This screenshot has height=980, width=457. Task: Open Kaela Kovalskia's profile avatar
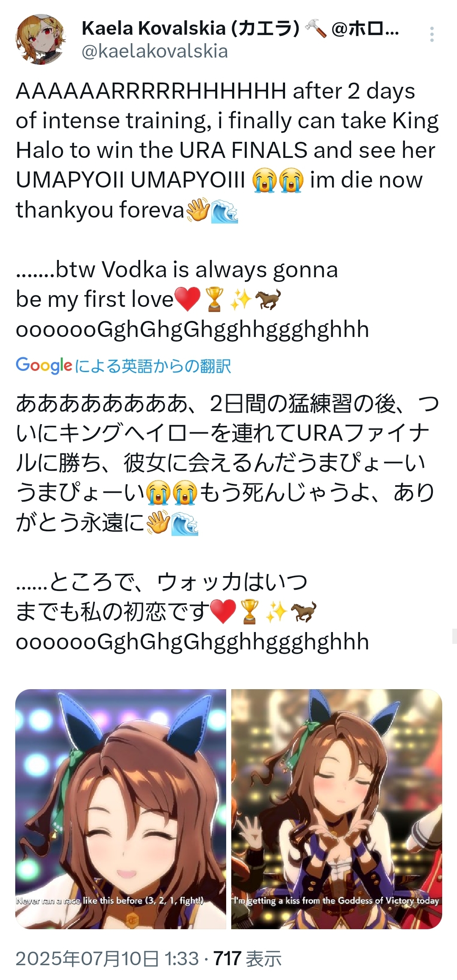[41, 39]
